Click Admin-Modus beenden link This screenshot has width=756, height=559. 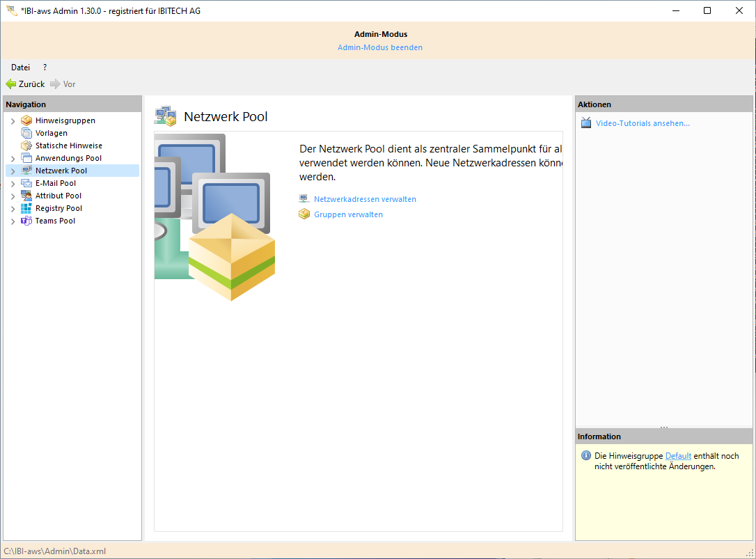(x=380, y=47)
